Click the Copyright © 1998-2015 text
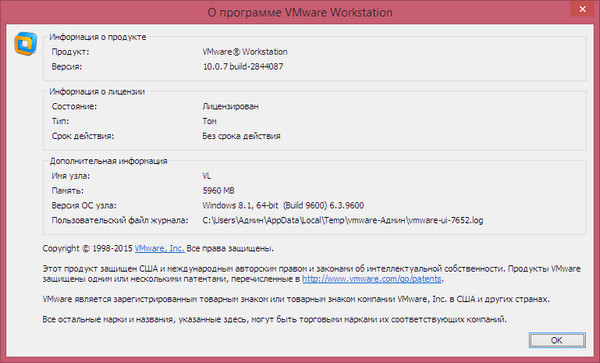Image resolution: width=600 pixels, height=363 pixels. point(88,248)
